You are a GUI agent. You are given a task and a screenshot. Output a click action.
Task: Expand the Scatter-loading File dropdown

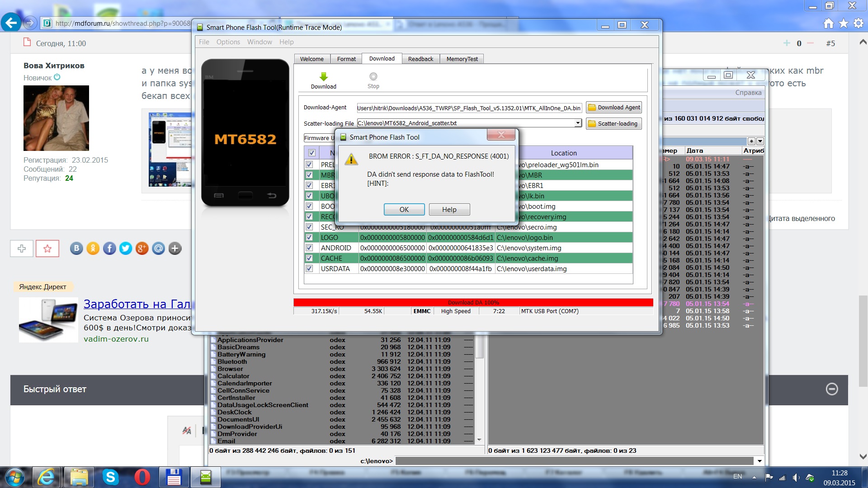pos(577,123)
